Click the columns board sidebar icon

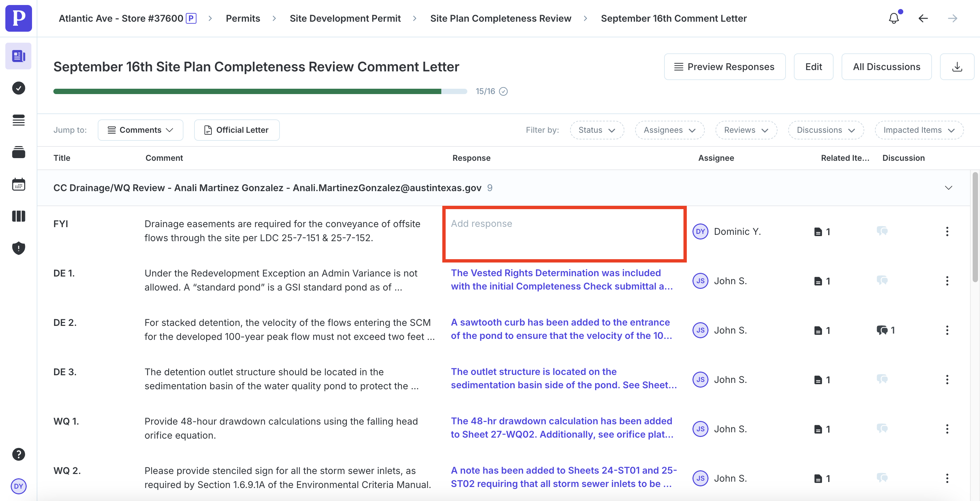[18, 216]
